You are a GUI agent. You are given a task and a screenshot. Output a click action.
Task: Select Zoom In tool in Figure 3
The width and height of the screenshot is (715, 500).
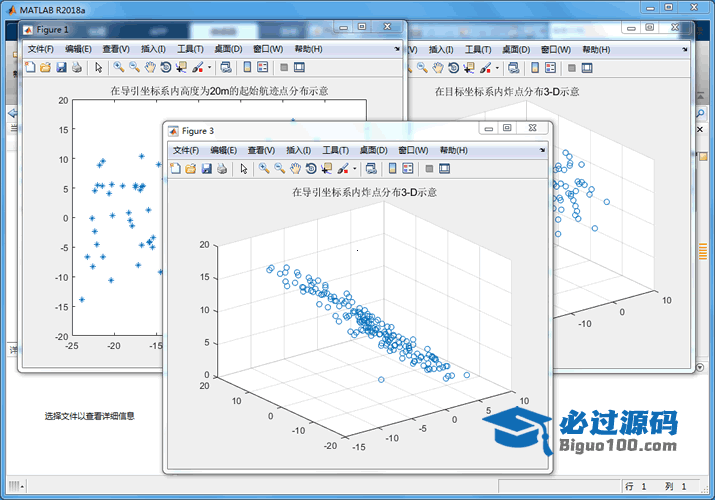point(264,169)
